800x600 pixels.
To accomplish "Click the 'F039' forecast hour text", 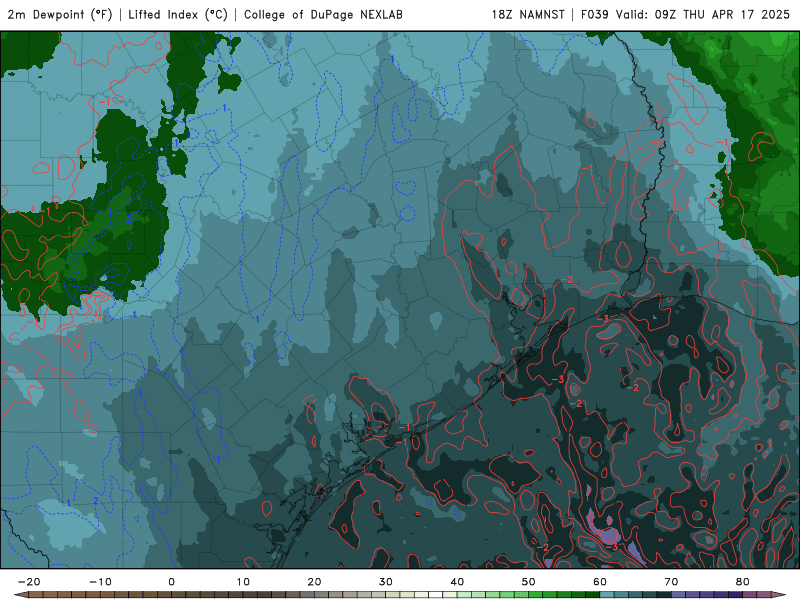I will pos(595,14).
